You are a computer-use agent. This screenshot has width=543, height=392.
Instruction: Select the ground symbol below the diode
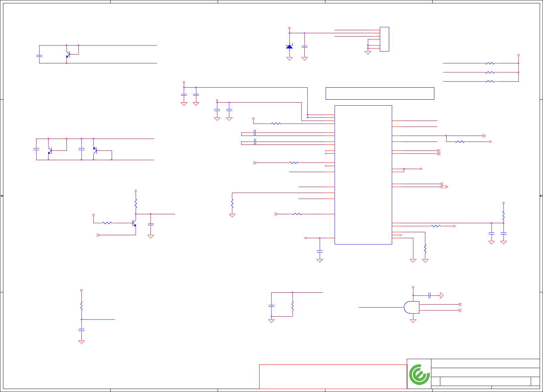click(289, 58)
